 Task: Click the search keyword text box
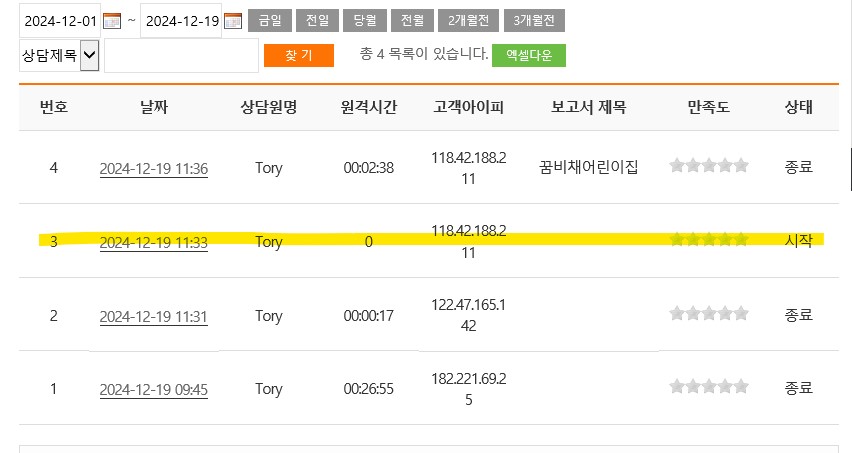click(x=181, y=56)
